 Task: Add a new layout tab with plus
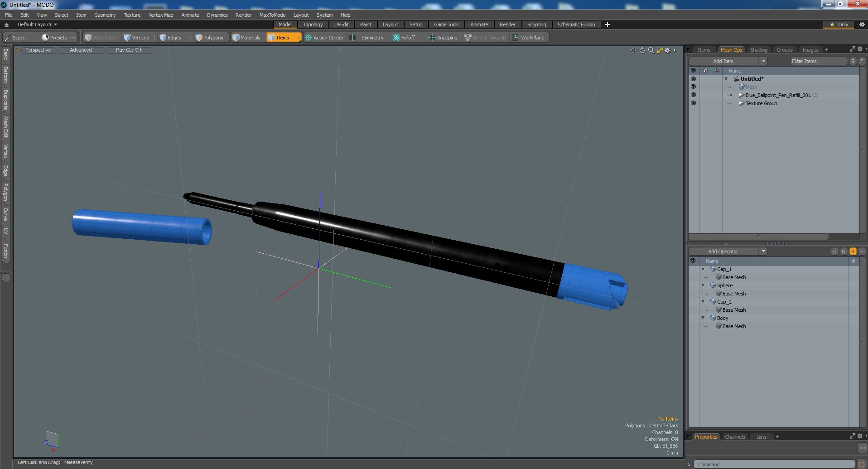pos(608,24)
